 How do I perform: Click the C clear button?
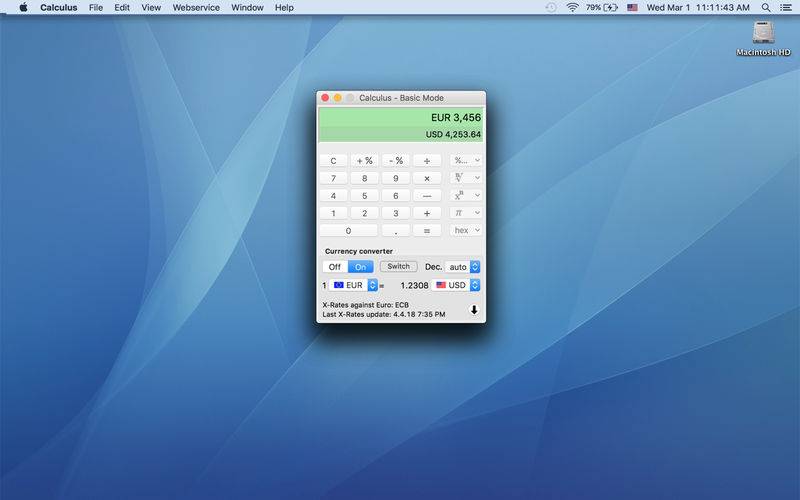(333, 161)
